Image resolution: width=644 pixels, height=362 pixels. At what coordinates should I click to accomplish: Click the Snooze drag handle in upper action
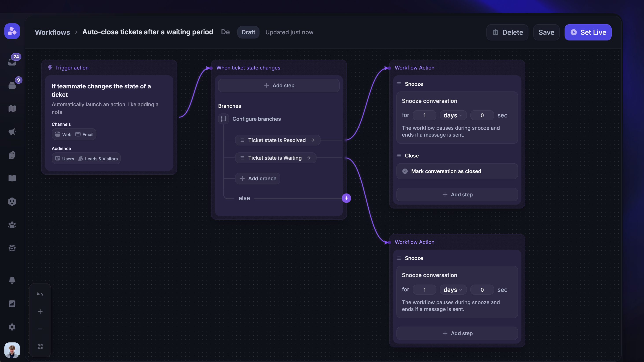[399, 84]
